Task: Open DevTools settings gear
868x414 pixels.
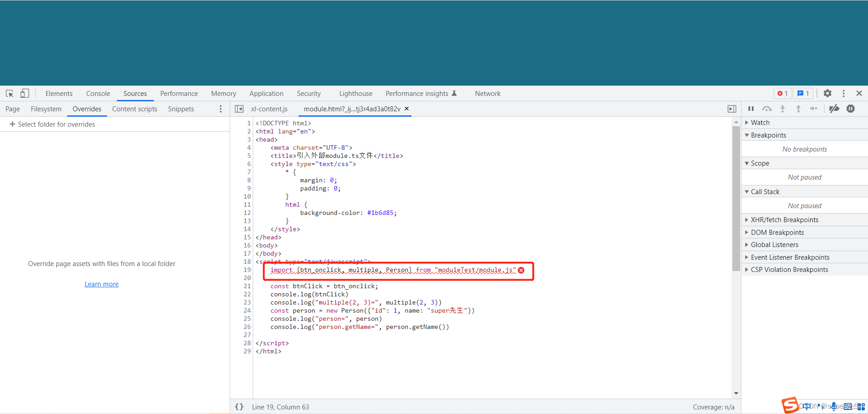Action: coord(827,93)
